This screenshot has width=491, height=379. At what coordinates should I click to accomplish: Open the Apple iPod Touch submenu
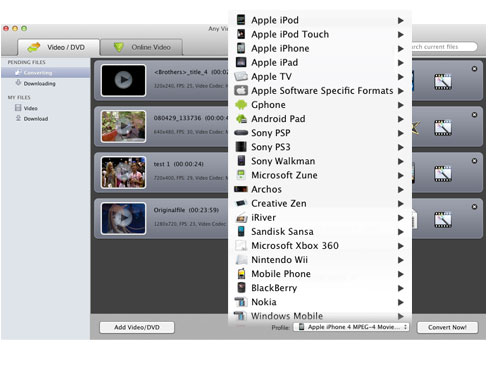320,34
